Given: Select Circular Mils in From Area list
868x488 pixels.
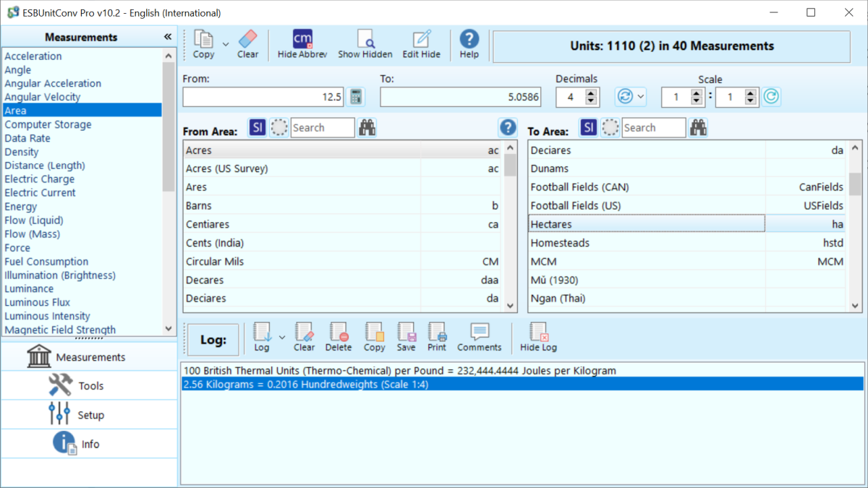Looking at the screenshot, I should click(x=343, y=262).
